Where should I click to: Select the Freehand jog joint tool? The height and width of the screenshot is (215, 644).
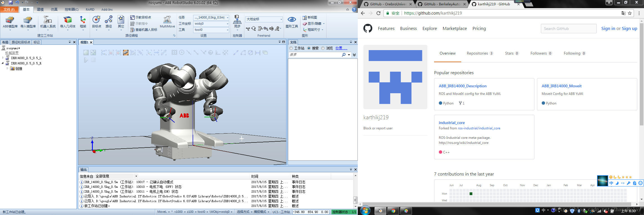260,29
